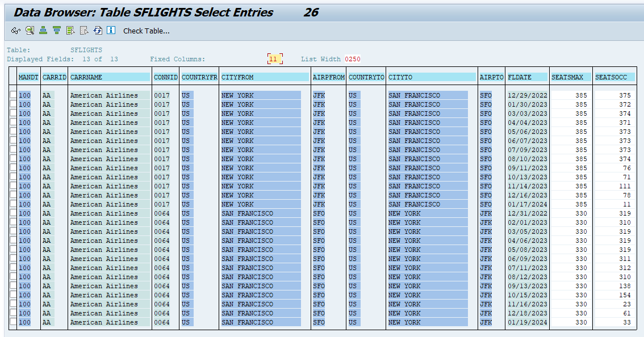Screen dimensions: 644x337
Task: Click the FLDATE cell 12/18/2023
Action: coord(528,313)
